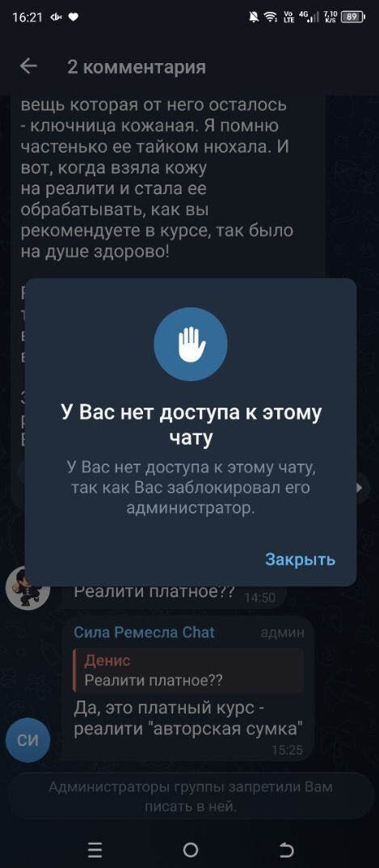
Task: Open Денис's user avatar
Action: pos(27,588)
